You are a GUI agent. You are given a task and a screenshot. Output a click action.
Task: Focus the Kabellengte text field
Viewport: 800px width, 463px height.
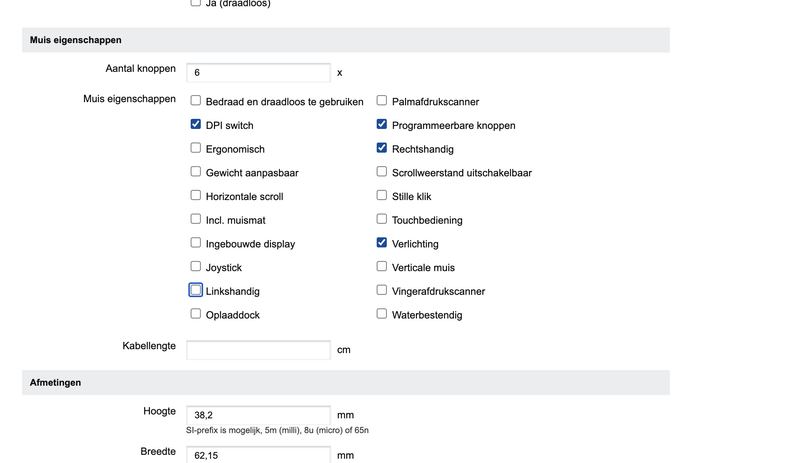tap(258, 350)
